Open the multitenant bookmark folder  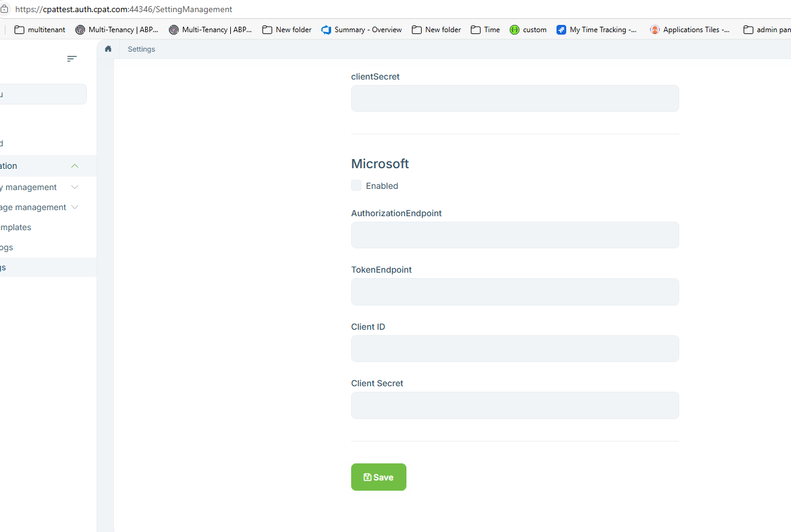tap(39, 29)
